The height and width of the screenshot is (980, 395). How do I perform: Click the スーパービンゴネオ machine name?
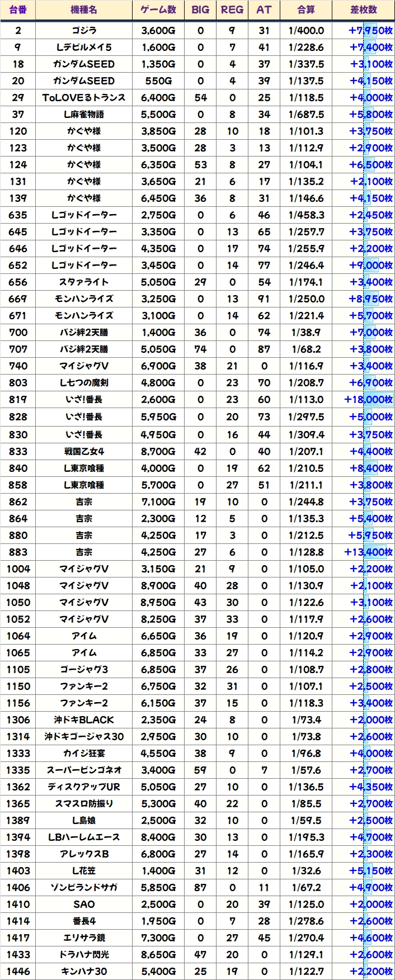click(84, 770)
